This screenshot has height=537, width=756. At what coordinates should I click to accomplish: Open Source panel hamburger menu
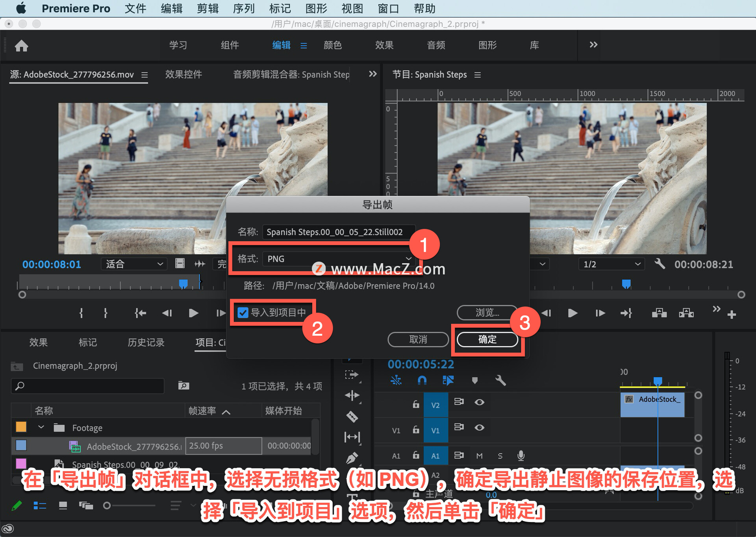(145, 75)
